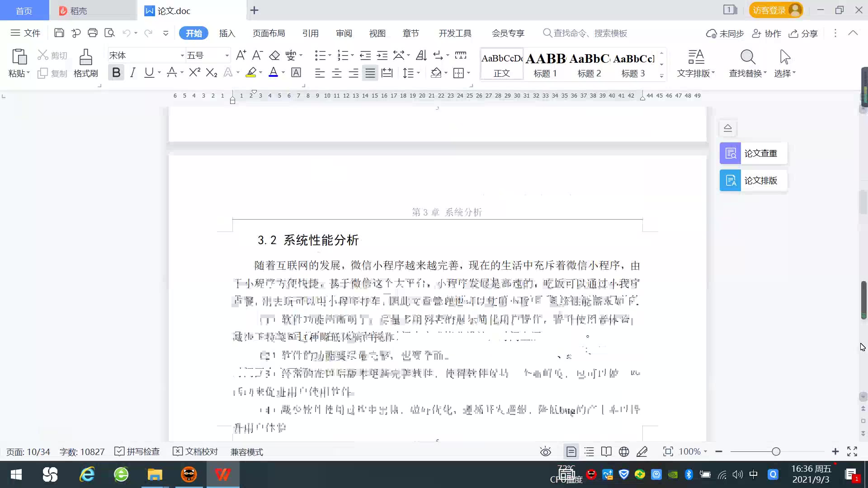This screenshot has height=488, width=868.
Task: Click the clear formatting eraser icon
Action: coord(274,56)
